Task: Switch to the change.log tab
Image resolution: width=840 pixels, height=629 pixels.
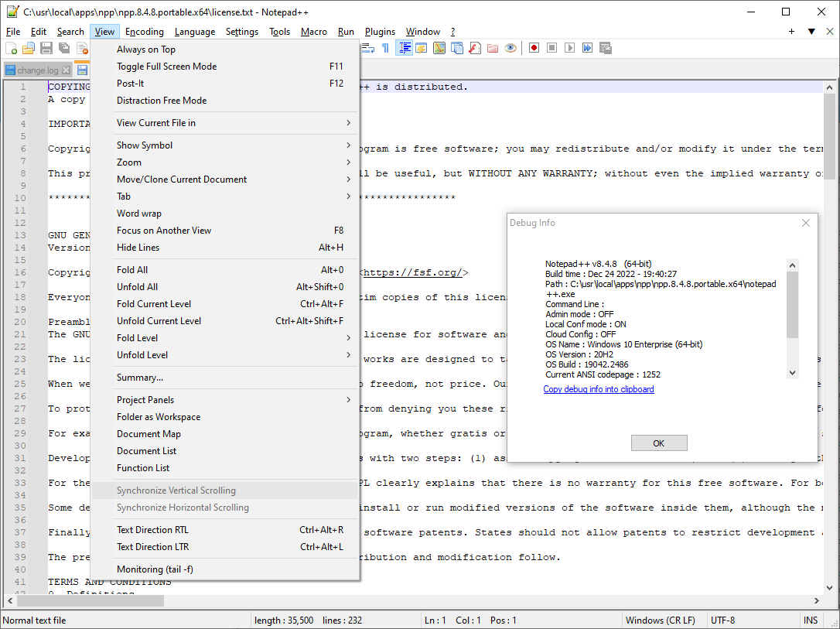Action: point(37,70)
